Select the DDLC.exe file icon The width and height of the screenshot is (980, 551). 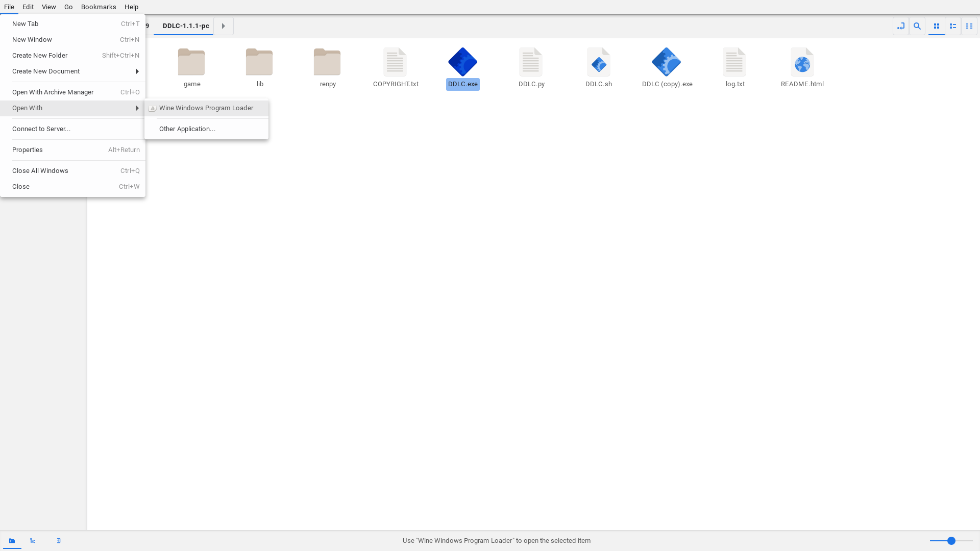click(463, 62)
